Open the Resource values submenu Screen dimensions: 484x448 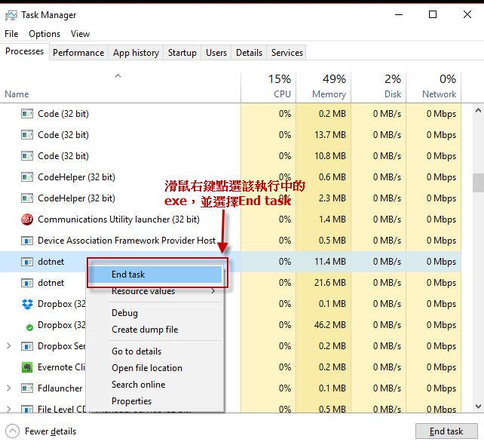[x=161, y=291]
